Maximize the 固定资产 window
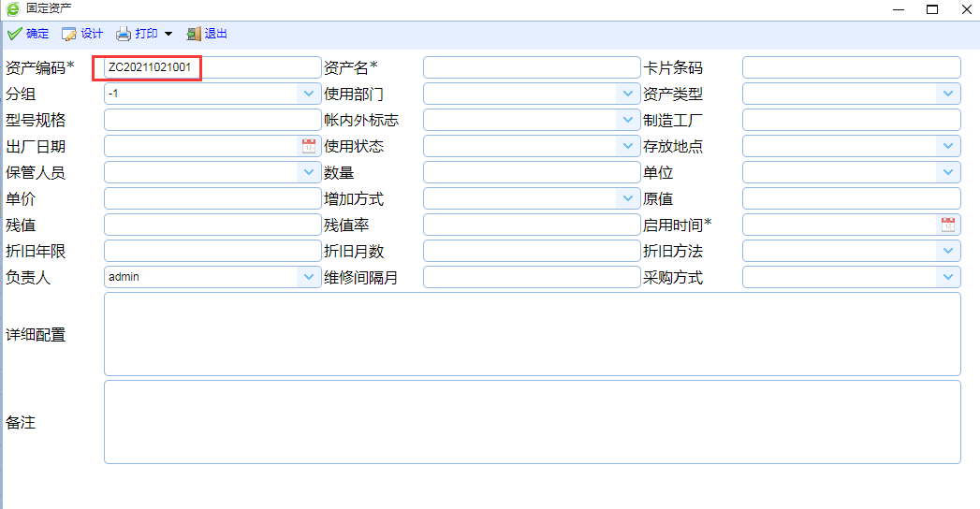Image resolution: width=980 pixels, height=509 pixels. click(932, 9)
